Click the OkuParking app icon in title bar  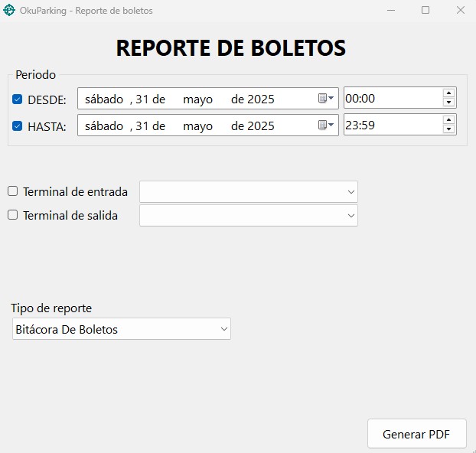click(9, 11)
